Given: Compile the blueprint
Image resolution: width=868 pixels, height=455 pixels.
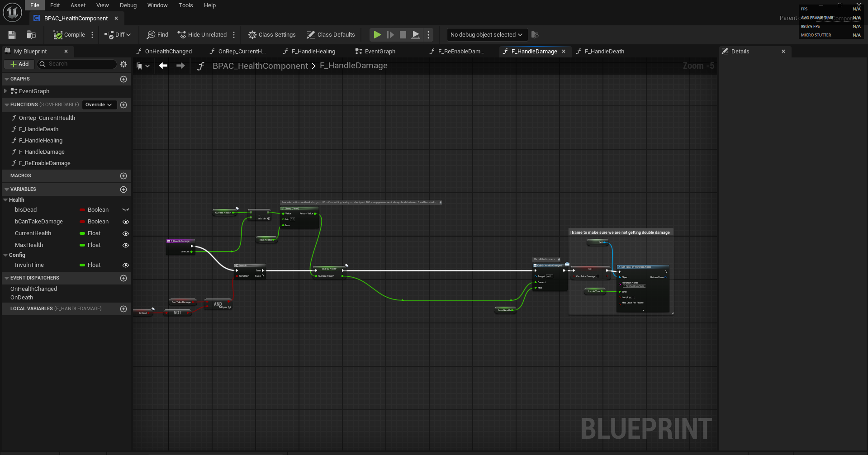Looking at the screenshot, I should coord(69,35).
